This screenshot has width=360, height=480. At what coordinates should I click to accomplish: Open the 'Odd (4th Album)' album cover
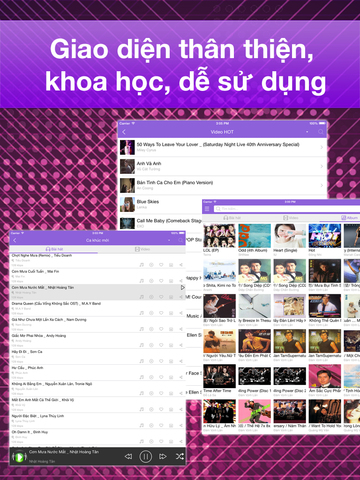coord(254,236)
